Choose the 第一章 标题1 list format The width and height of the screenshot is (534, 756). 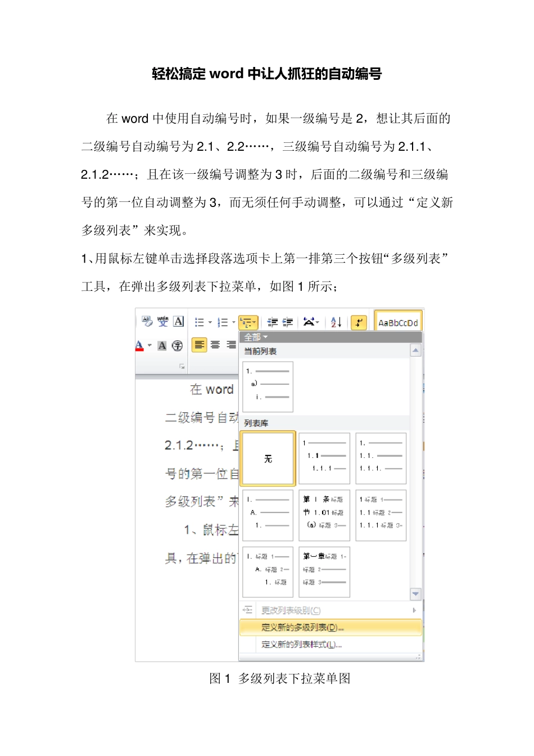(x=324, y=572)
